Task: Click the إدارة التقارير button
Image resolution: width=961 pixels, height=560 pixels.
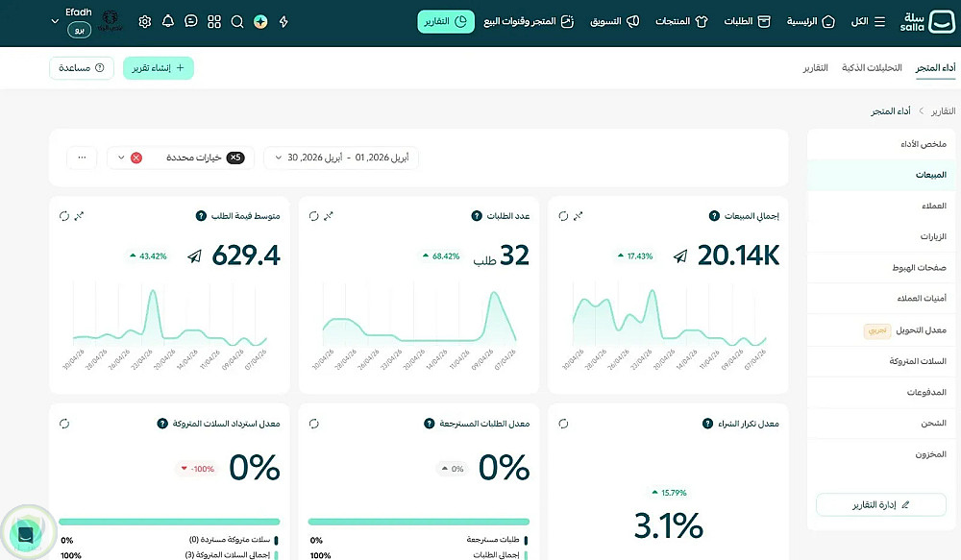Action: point(880,505)
